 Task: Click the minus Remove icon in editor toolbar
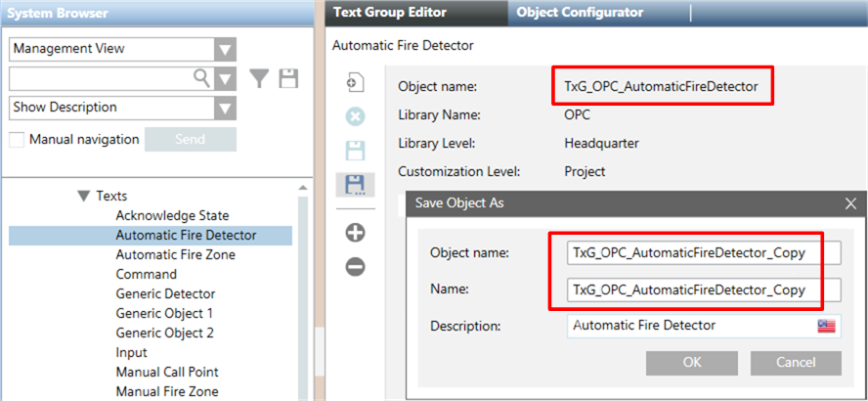click(356, 266)
